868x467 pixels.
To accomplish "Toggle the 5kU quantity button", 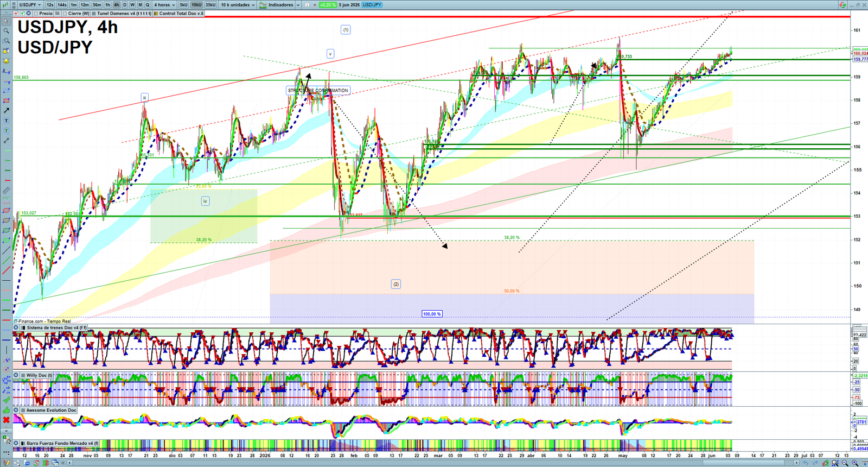I will [183, 5].
